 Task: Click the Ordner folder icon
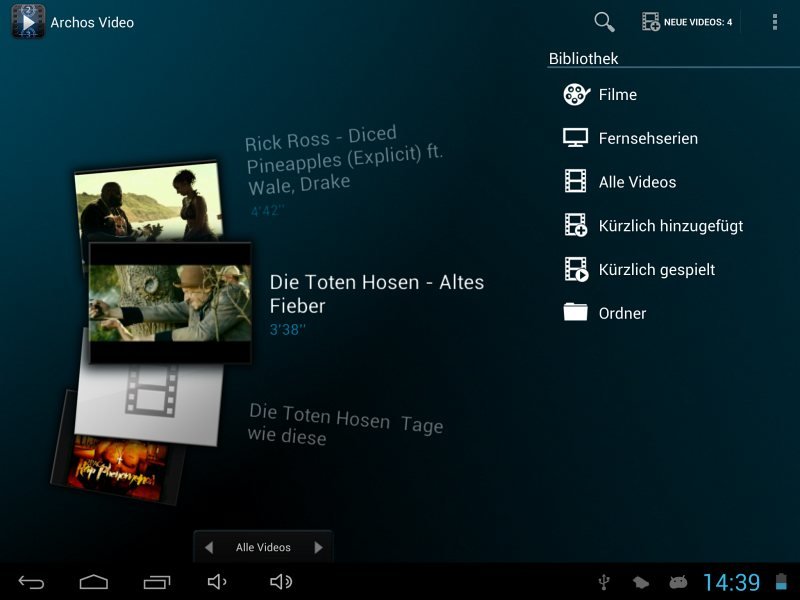[576, 312]
